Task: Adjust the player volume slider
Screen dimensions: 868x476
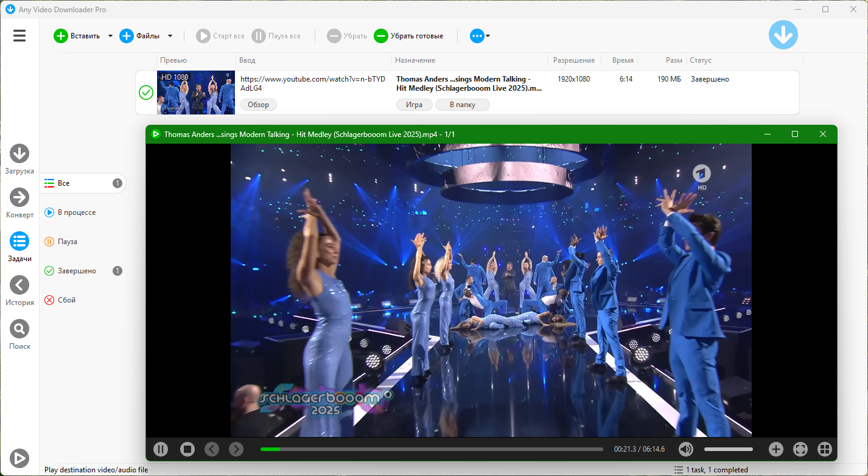Action: (729, 449)
